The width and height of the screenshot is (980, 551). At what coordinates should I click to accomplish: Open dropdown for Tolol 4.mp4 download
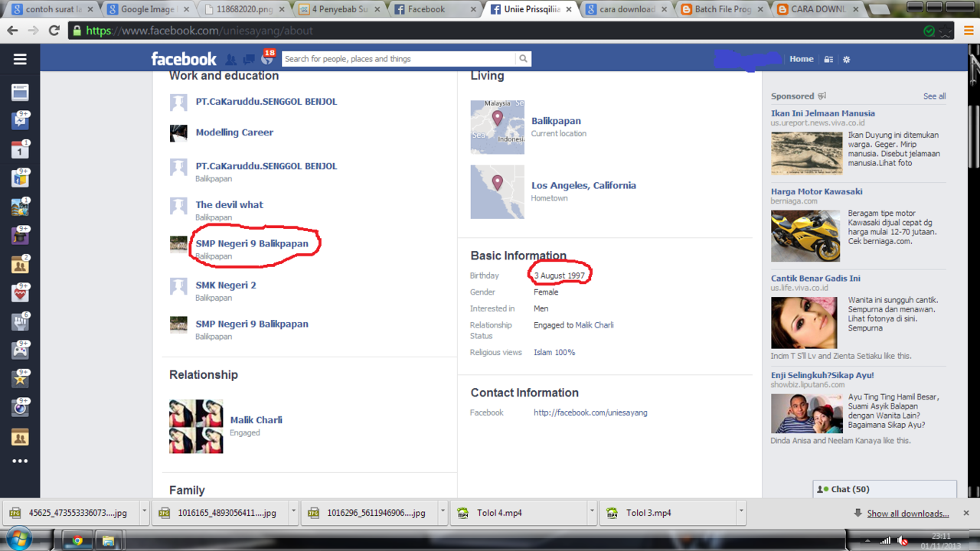[592, 513]
